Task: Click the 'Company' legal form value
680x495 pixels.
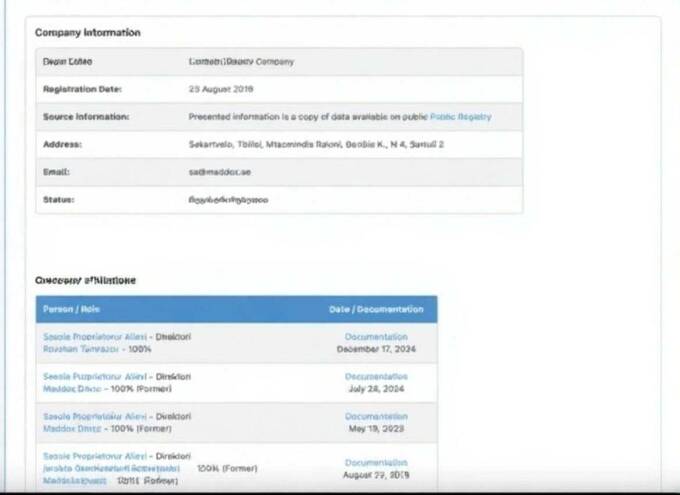Action: click(x=241, y=62)
